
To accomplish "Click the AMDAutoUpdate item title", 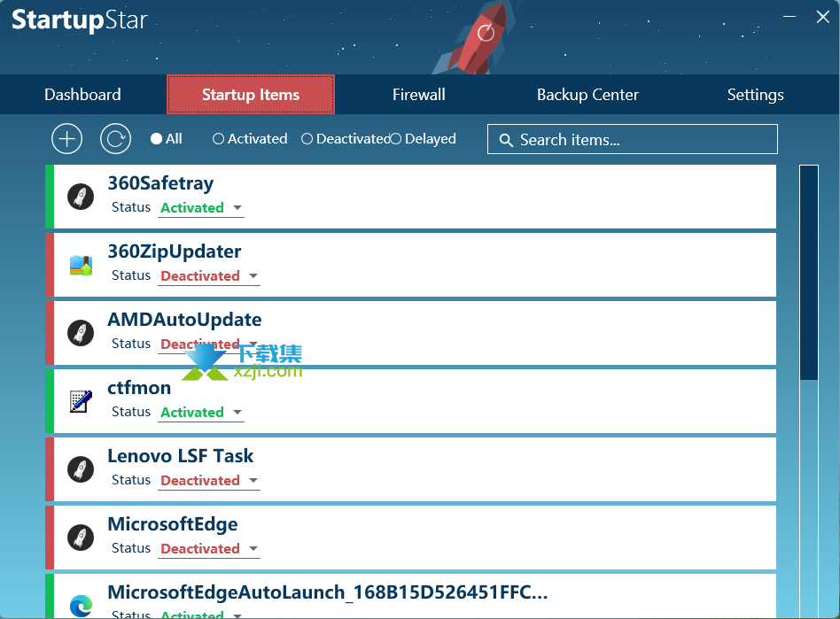I will [x=185, y=320].
